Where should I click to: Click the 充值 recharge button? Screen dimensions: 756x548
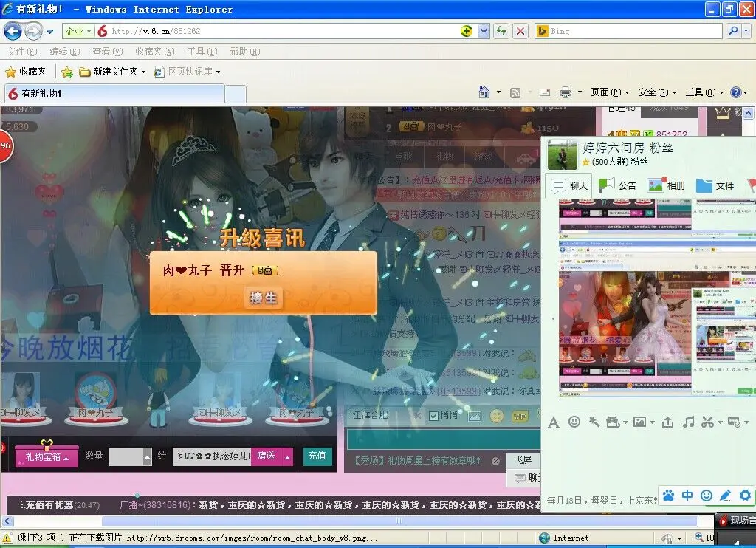317,456
